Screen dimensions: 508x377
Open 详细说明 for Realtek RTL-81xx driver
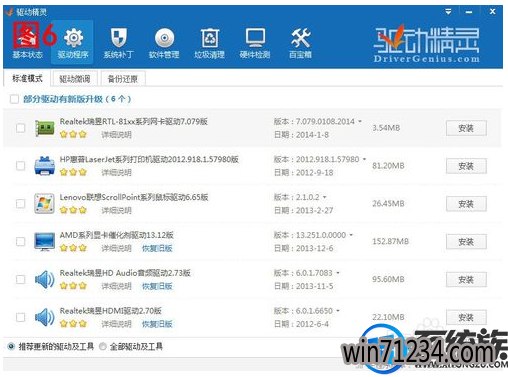(x=116, y=135)
